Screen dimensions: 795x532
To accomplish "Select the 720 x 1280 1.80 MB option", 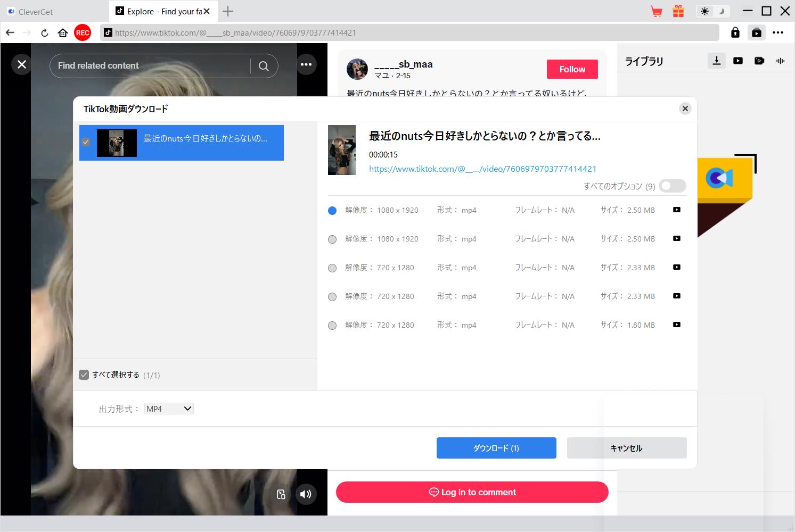I will [332, 326].
